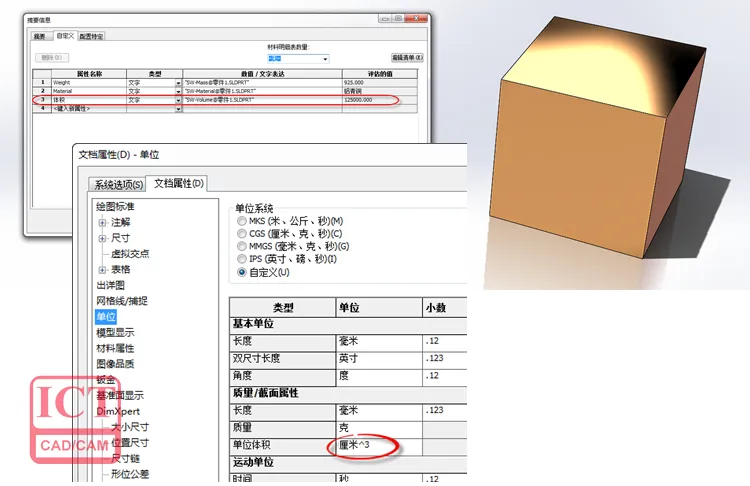The image size is (750, 486).
Task: Switch to the 摘要 tab in 摘要信息 window
Action: (40, 36)
